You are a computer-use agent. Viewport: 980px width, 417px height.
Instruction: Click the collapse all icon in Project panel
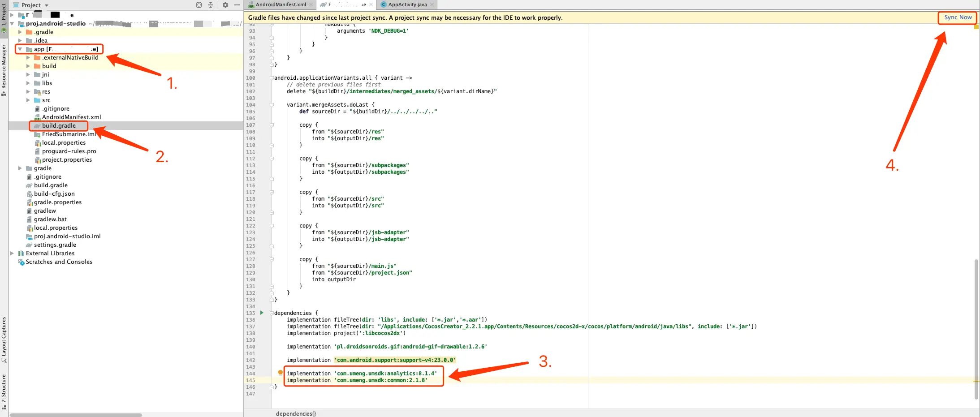point(211,5)
